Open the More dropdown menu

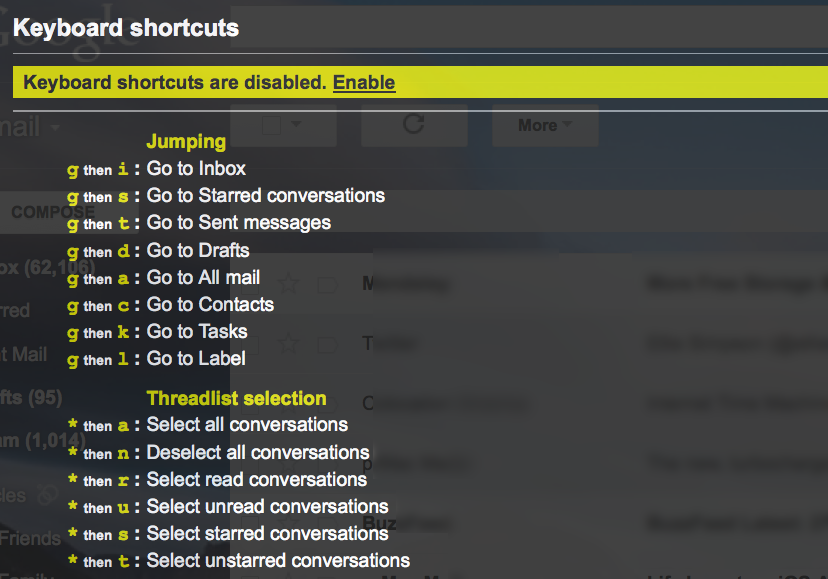click(543, 126)
